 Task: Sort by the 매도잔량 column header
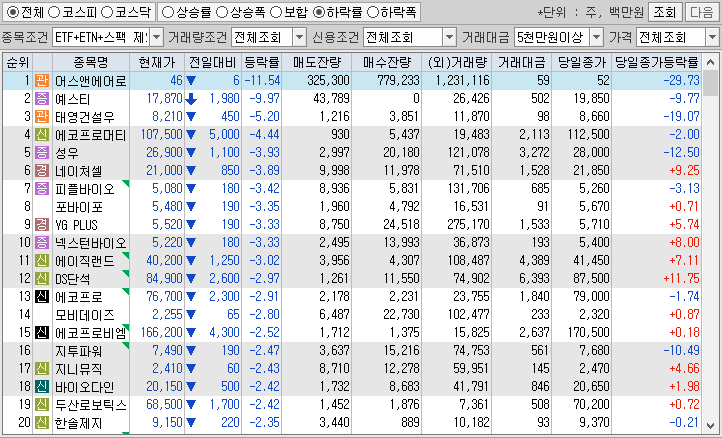pos(317,62)
